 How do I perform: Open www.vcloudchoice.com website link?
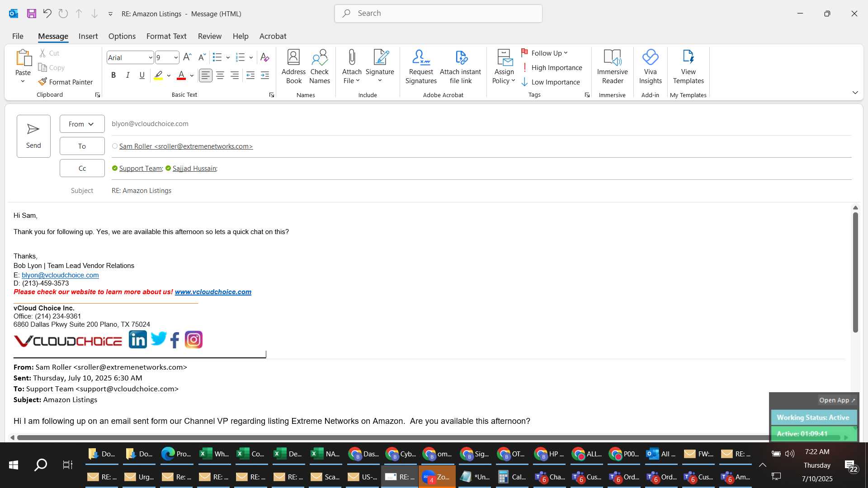(x=213, y=292)
